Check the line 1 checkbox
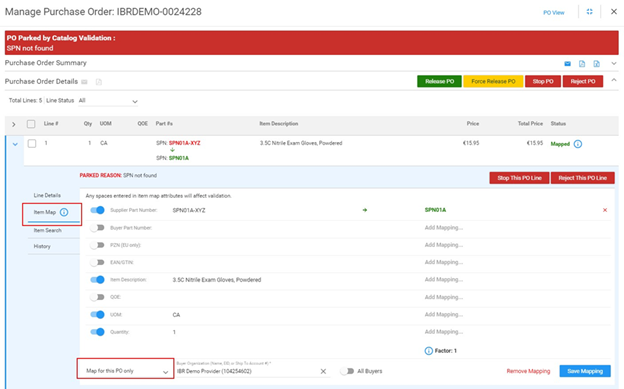This screenshot has height=389, width=624. pyautogui.click(x=32, y=143)
